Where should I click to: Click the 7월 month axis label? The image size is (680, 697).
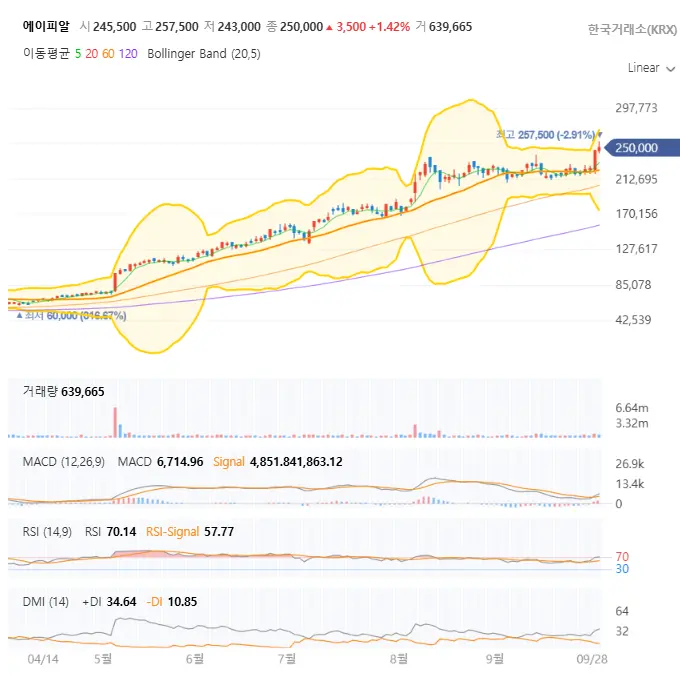click(287, 659)
